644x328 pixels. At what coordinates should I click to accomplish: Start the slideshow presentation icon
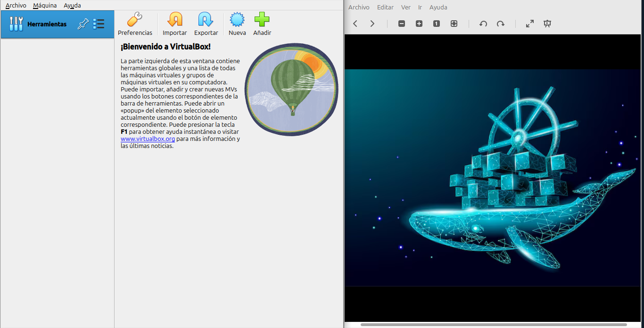547,24
